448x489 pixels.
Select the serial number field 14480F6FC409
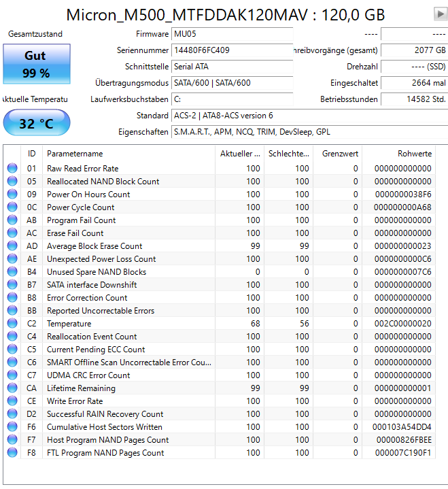232,50
